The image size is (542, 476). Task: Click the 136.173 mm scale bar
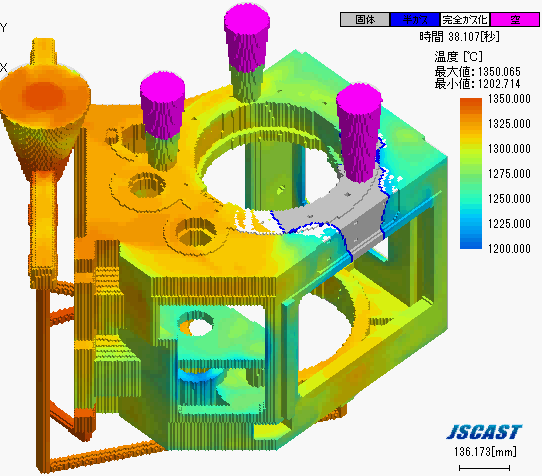point(484,468)
